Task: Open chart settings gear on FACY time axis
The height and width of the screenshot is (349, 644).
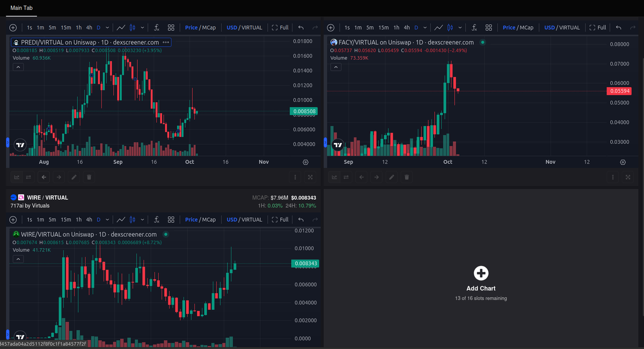Action: [x=623, y=162]
